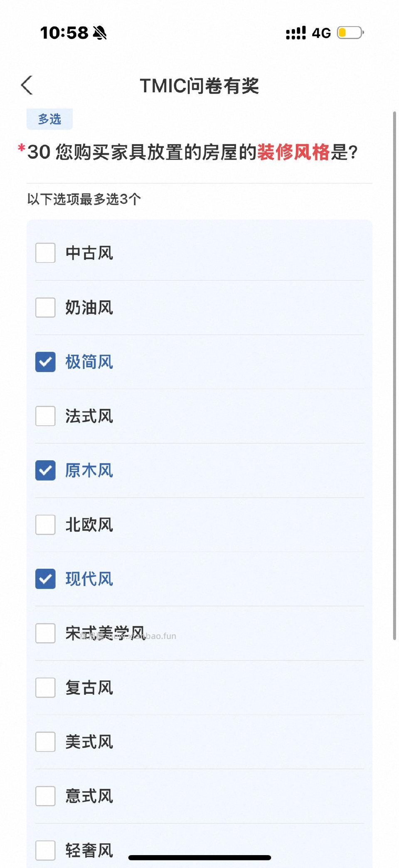The height and width of the screenshot is (868, 399).
Task: Choose the 宋式美学风 checkbox
Action: click(45, 633)
